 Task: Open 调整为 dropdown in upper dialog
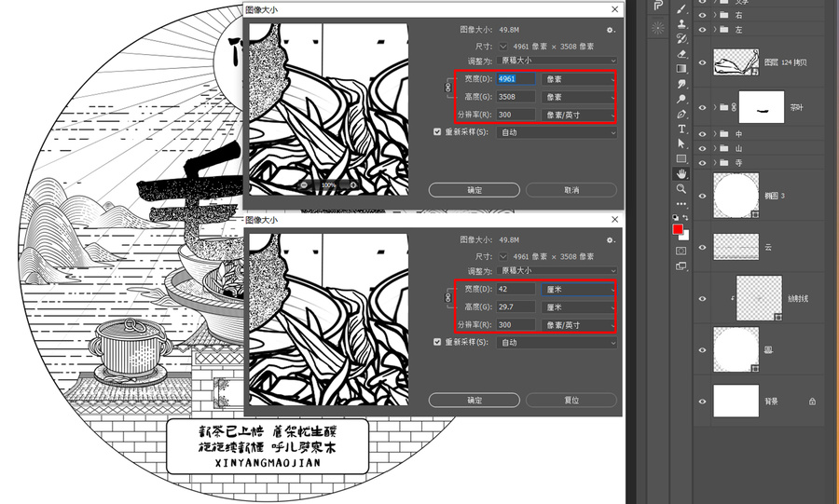(x=557, y=61)
